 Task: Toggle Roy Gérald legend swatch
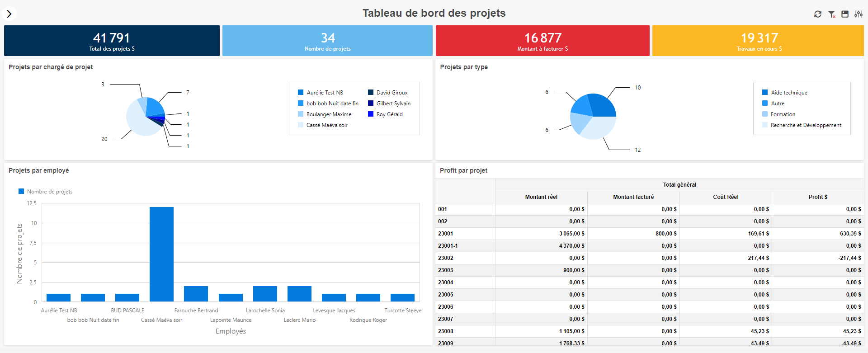coord(371,114)
